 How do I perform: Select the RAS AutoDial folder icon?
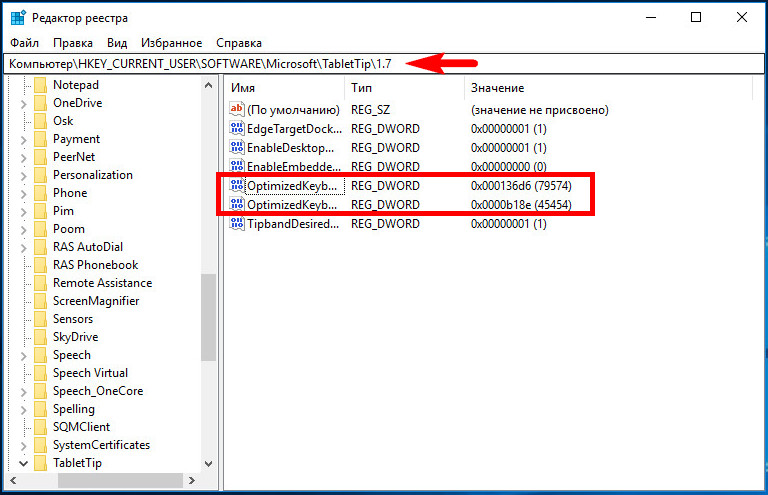[41, 247]
